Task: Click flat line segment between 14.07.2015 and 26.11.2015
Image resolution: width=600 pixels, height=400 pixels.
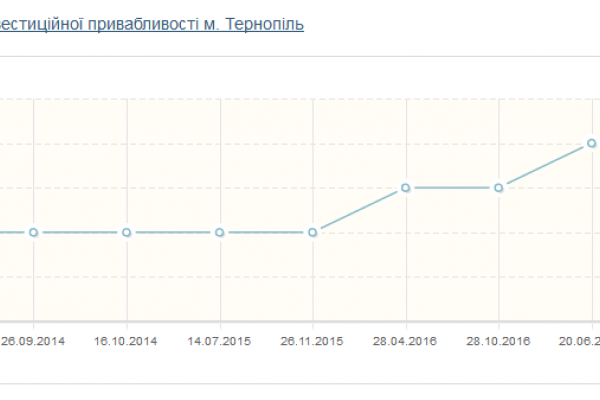Action: coord(266,232)
